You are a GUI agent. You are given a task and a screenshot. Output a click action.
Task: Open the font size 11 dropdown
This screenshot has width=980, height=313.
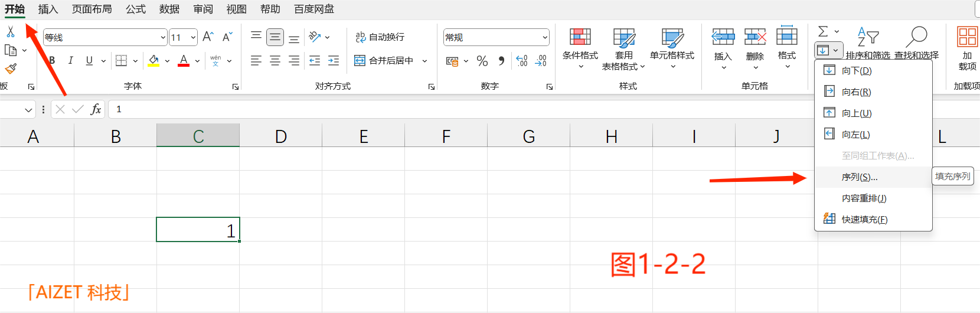193,37
